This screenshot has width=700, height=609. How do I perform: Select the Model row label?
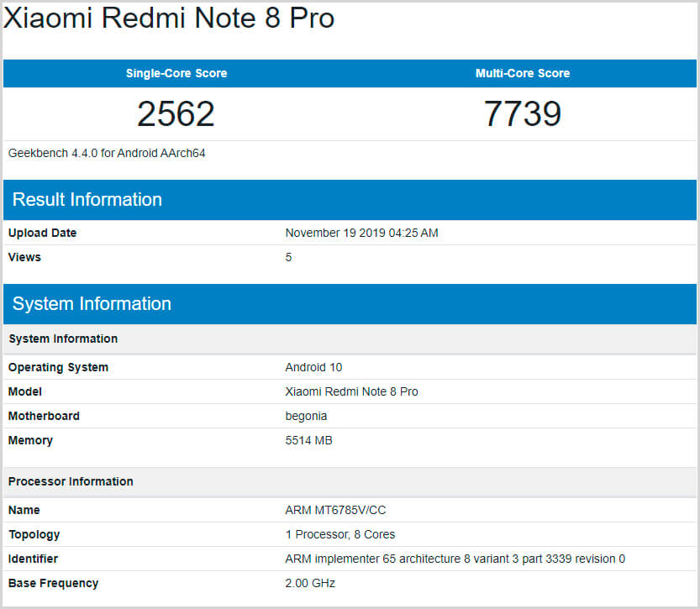pyautogui.click(x=25, y=391)
